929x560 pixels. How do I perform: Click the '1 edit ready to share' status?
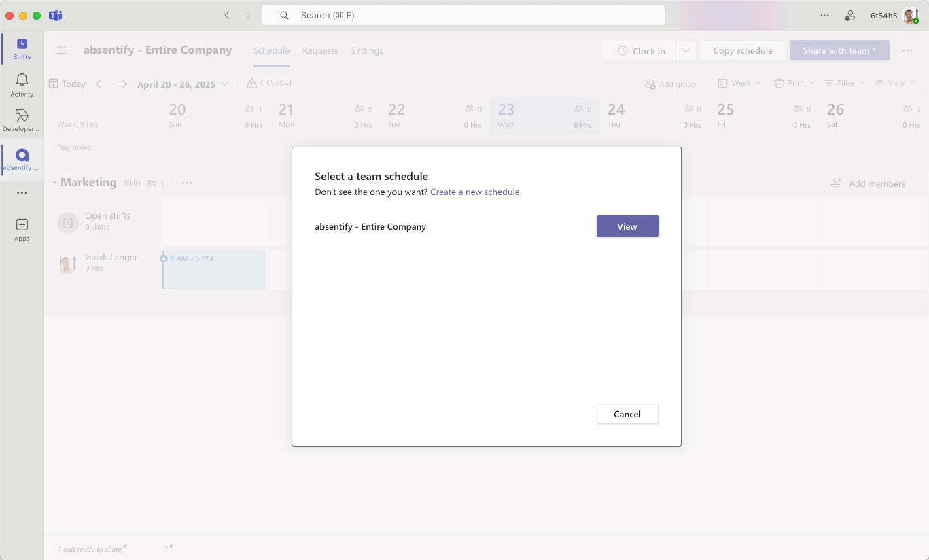pos(92,548)
